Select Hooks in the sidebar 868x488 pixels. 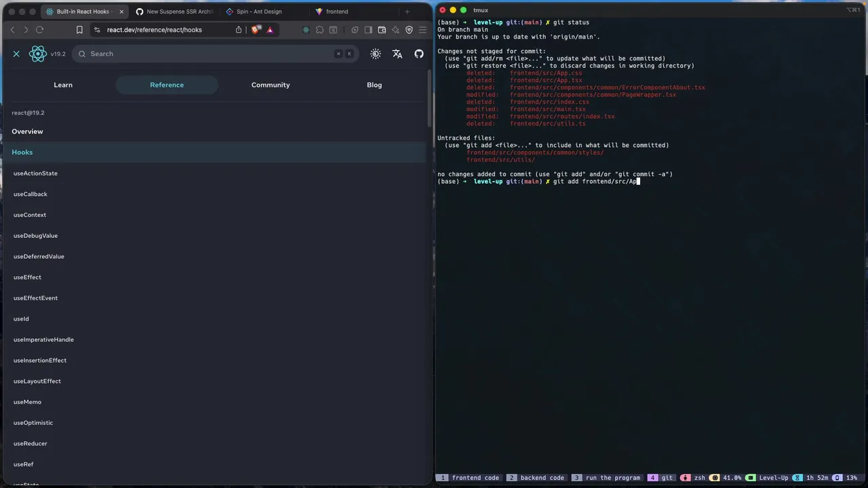(213, 152)
